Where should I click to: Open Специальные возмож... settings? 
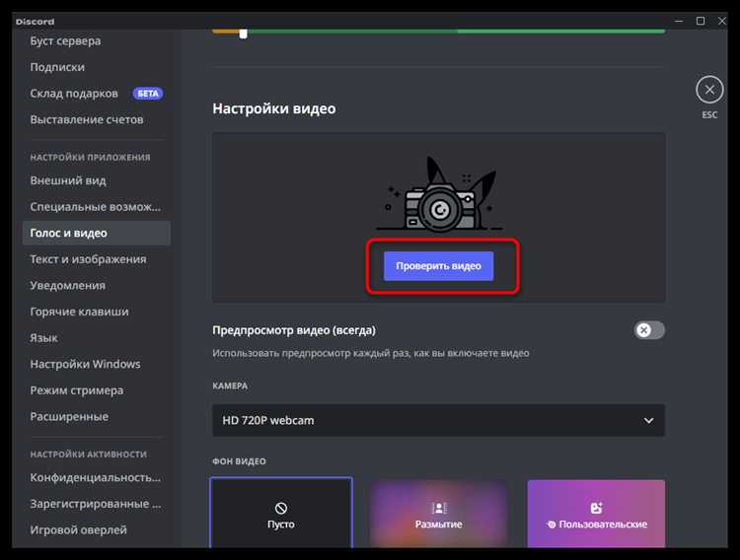pos(96,207)
